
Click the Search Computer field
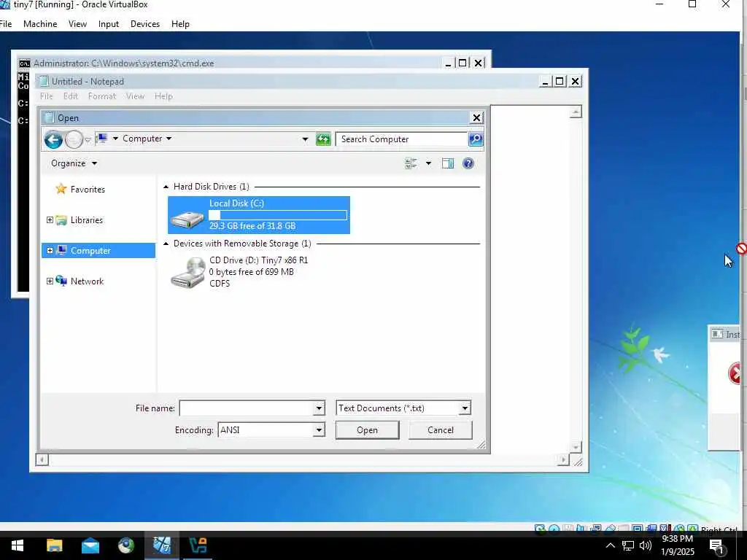point(401,139)
